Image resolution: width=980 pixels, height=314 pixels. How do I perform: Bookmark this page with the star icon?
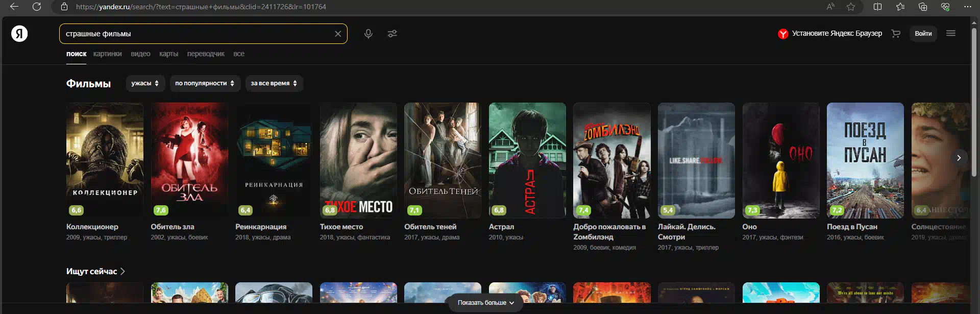851,7
